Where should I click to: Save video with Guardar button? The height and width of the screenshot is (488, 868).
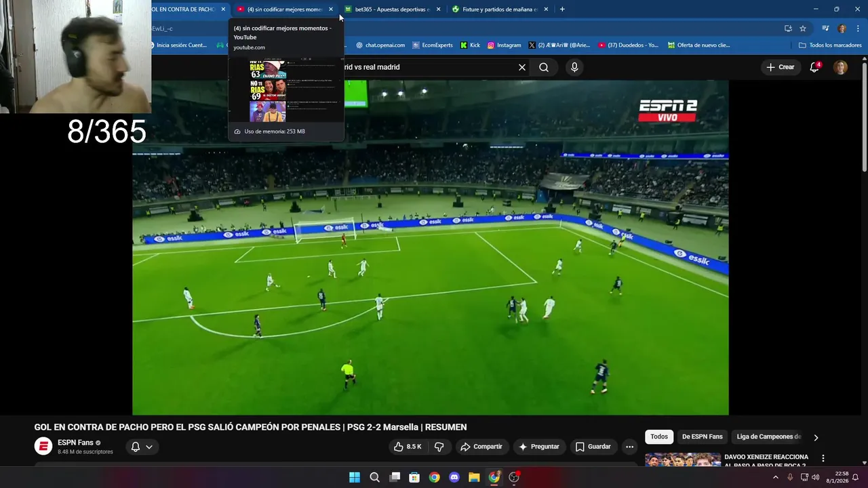click(593, 447)
